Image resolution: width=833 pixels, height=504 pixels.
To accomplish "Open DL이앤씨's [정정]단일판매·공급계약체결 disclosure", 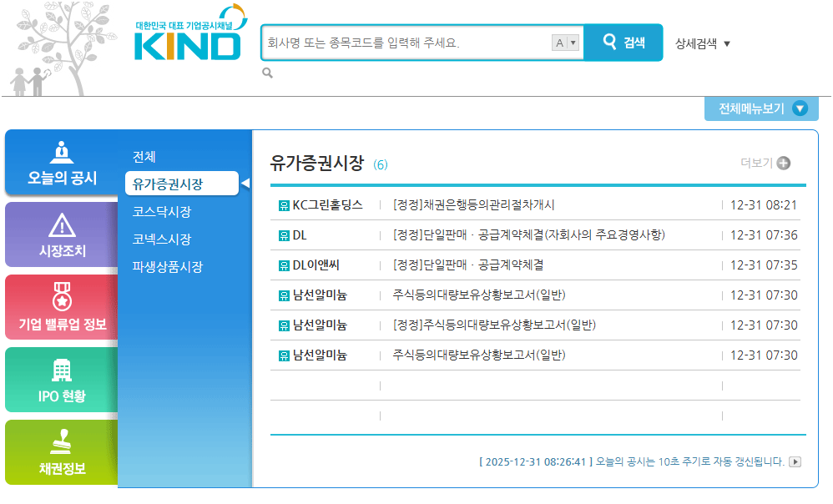I will 468,265.
